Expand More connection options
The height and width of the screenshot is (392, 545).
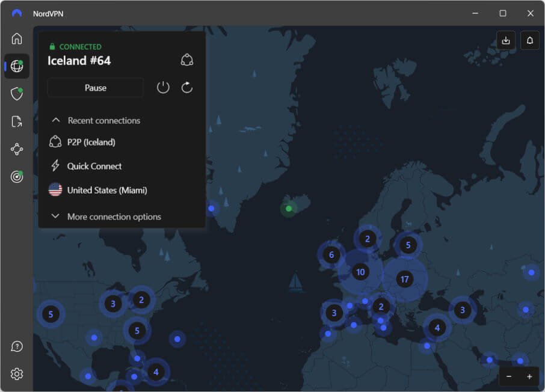click(x=107, y=216)
